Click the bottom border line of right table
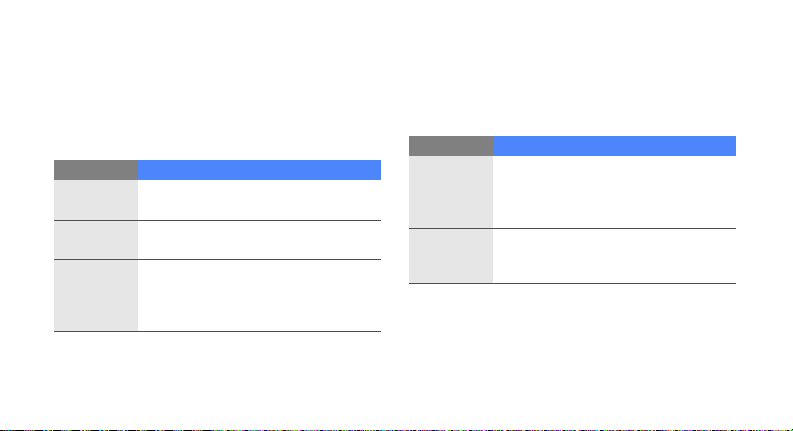This screenshot has width=793, height=431. [572, 283]
